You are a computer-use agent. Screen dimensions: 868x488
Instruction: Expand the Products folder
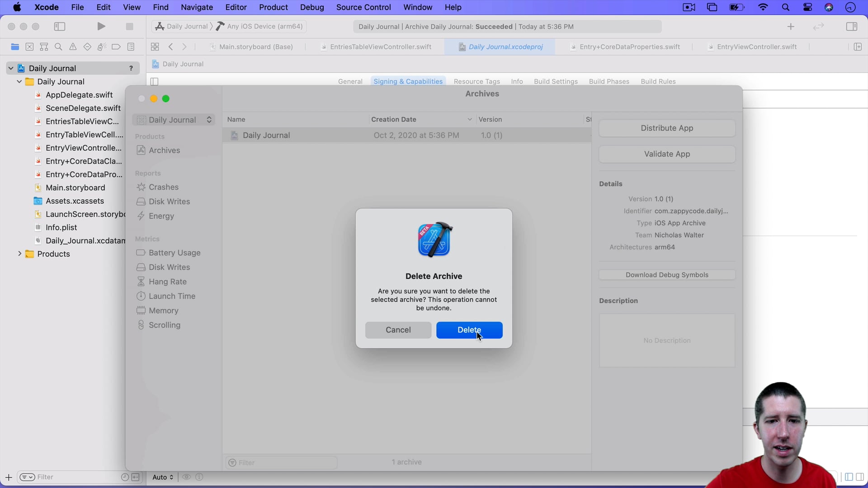[19, 254]
